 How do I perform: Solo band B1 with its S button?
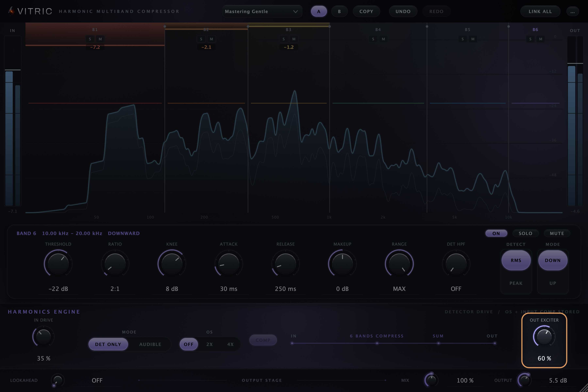click(x=90, y=39)
